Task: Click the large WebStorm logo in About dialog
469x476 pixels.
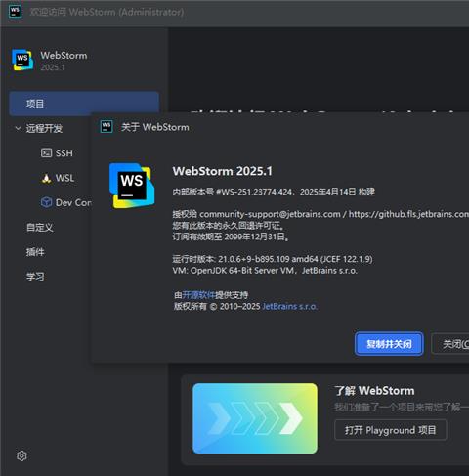Action: pos(132,186)
